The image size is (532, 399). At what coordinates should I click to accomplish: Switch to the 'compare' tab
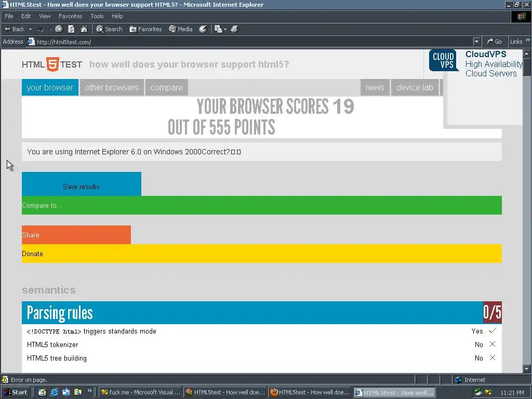click(167, 87)
